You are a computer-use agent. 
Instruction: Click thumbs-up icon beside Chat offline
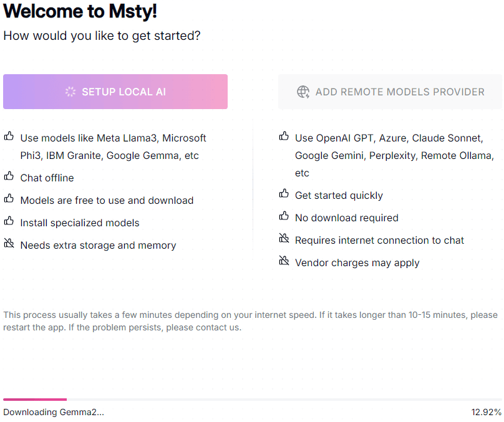point(9,176)
